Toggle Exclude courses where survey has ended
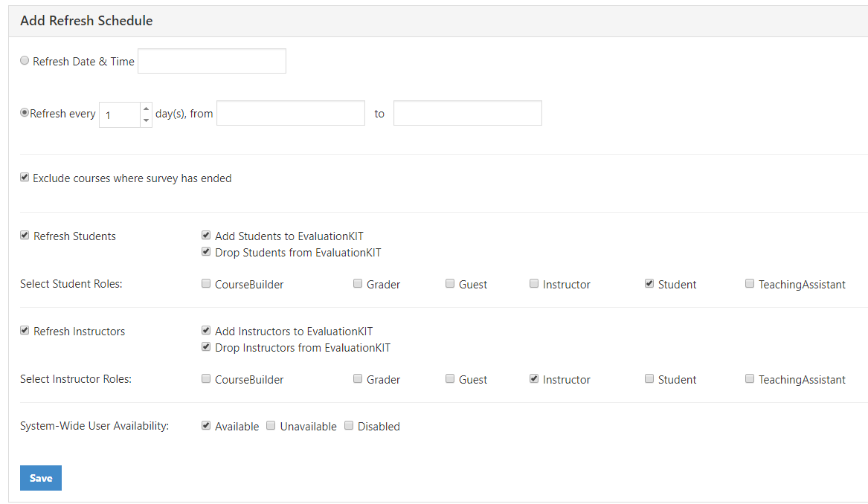This screenshot has height=504, width=868. (x=25, y=178)
